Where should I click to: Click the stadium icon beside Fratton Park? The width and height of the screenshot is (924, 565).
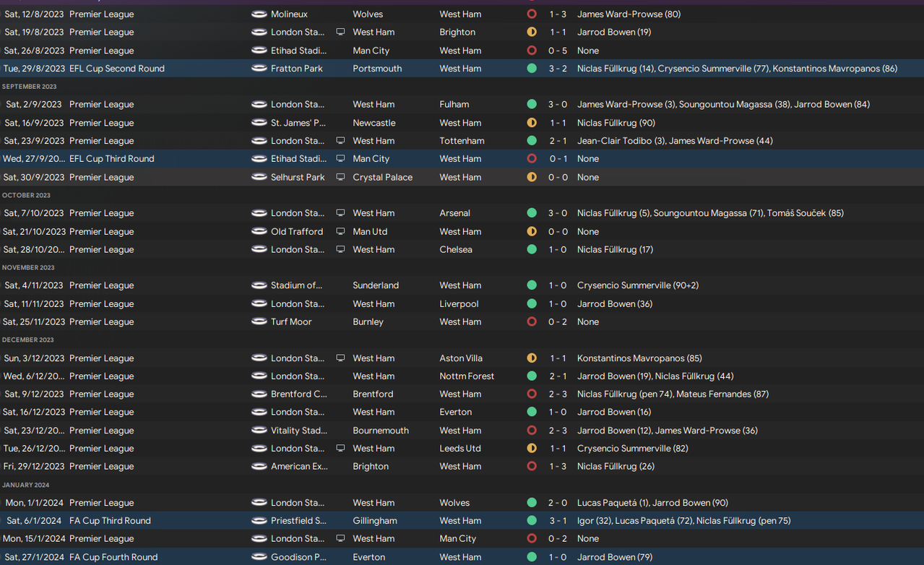[259, 69]
